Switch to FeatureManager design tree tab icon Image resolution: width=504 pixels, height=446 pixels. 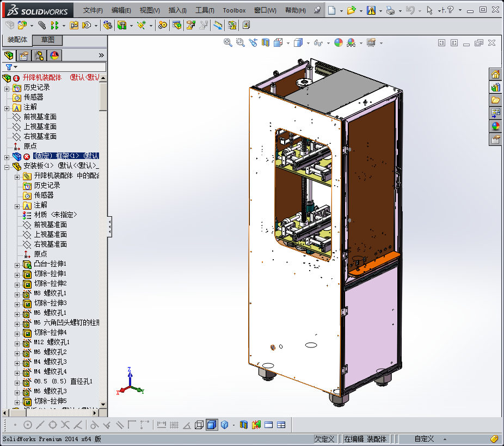click(9, 56)
